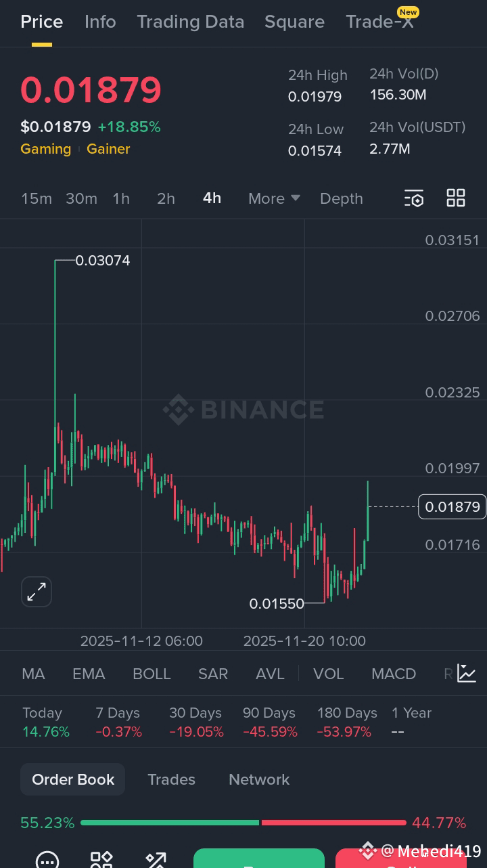Image resolution: width=487 pixels, height=868 pixels.
Task: Toggle the MACD indicator
Action: [x=394, y=674]
